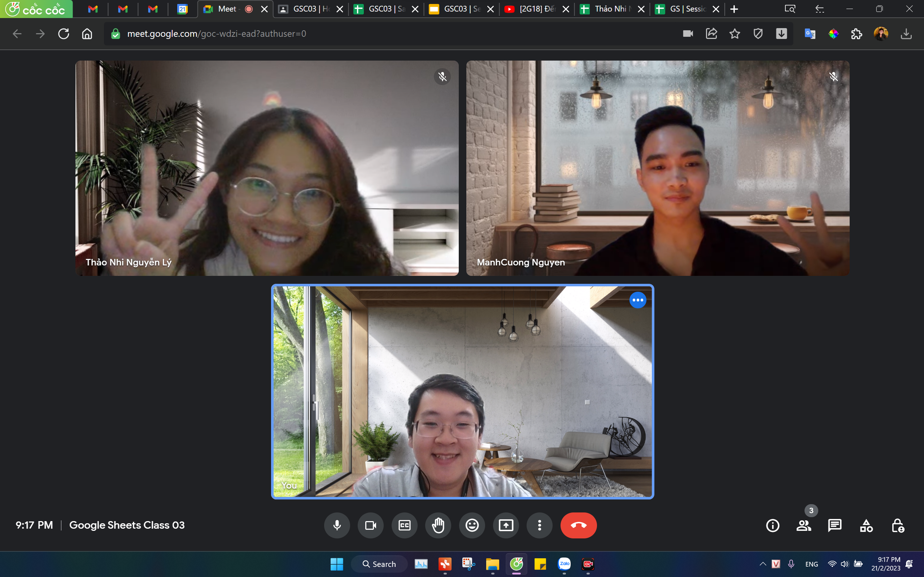This screenshot has width=924, height=577.
Task: Open the meeting details info icon
Action: (772, 525)
